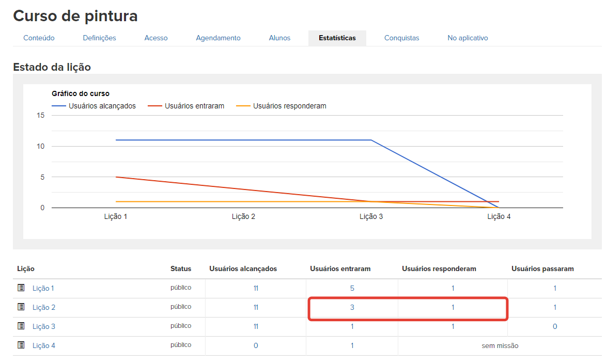Click the lesson icon beside Lição 3
607x364 pixels.
click(x=21, y=326)
